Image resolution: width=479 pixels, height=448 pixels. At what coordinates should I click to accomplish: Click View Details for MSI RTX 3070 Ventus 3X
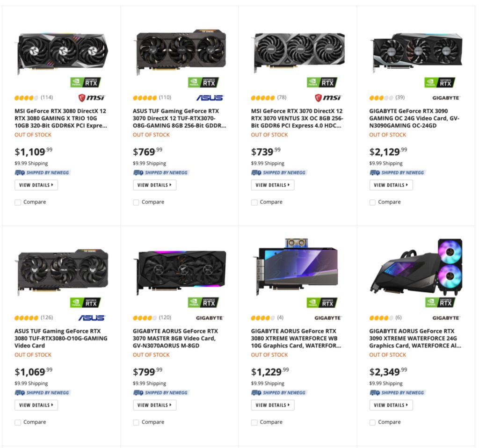click(x=273, y=185)
